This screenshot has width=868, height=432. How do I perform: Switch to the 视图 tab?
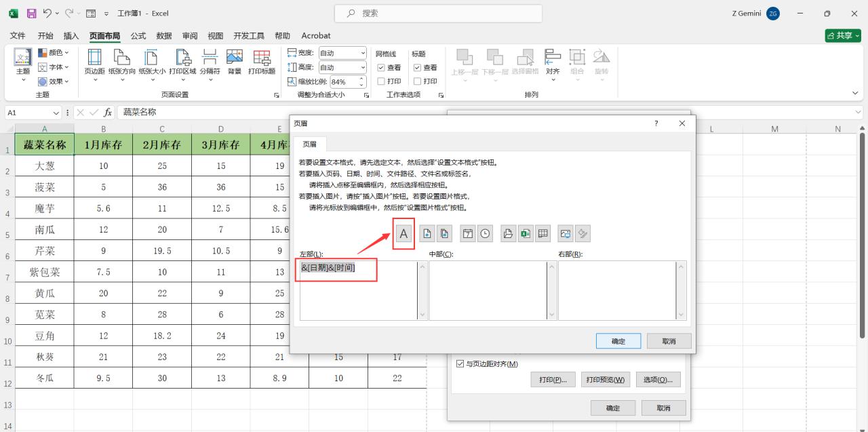[x=216, y=35]
